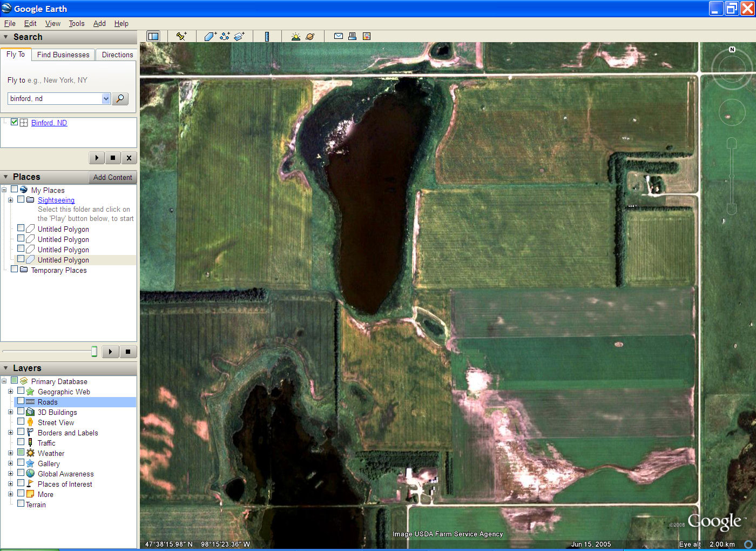Image resolution: width=756 pixels, height=551 pixels.
Task: Click the Sightseeing folder icon
Action: click(30, 200)
